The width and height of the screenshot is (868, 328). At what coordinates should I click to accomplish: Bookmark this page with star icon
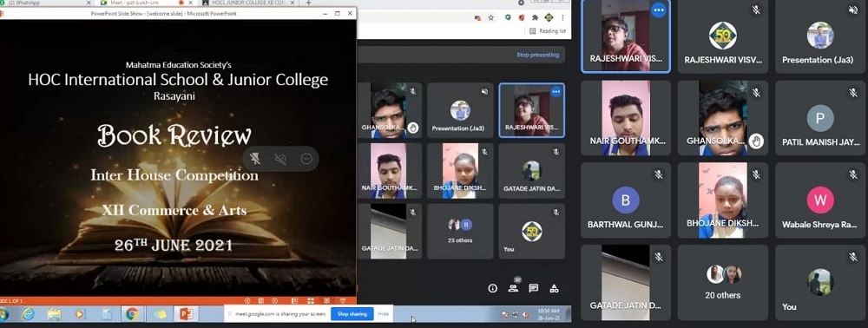click(491, 17)
